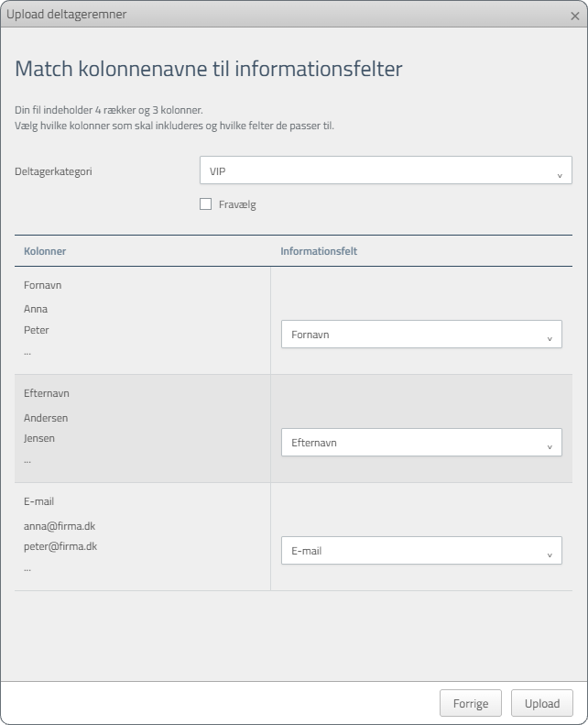The image size is (588, 725).
Task: Click the Kolonner column header
Action: (x=45, y=251)
